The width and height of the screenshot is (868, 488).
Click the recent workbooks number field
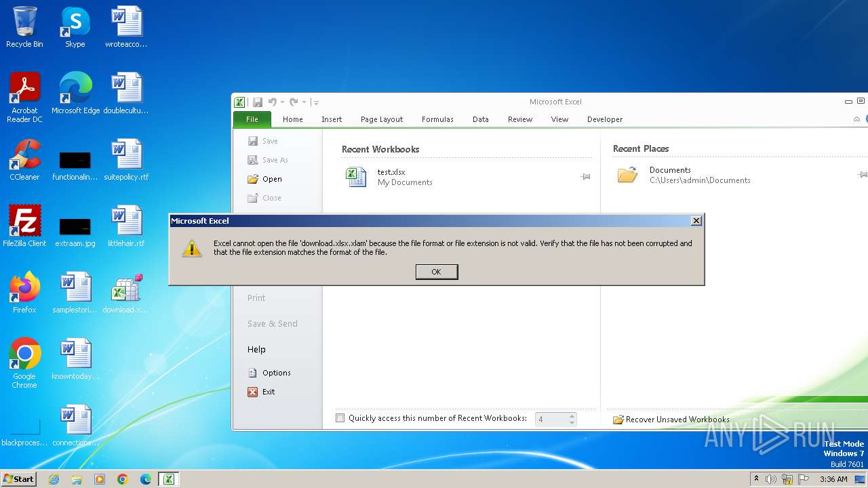551,420
